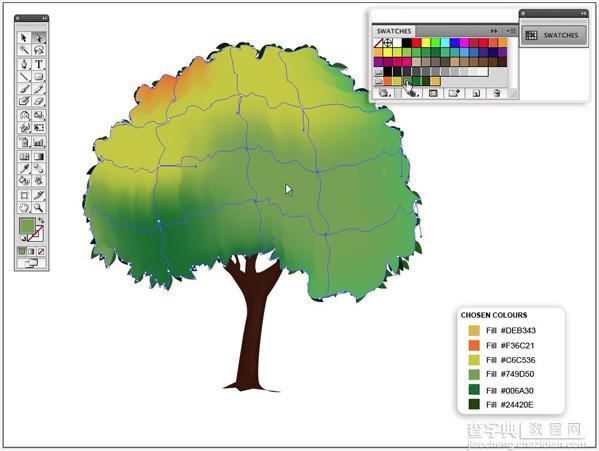
Task: Click the Delete Swatch trash icon
Action: (x=497, y=93)
